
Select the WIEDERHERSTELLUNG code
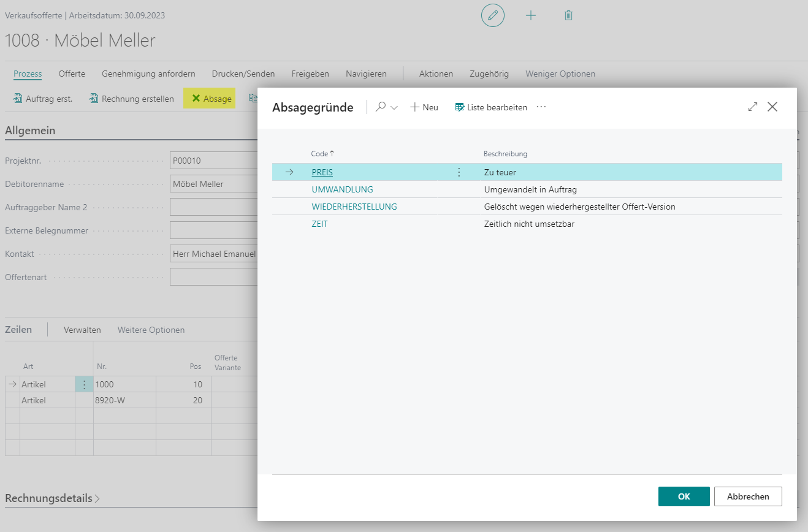point(354,207)
